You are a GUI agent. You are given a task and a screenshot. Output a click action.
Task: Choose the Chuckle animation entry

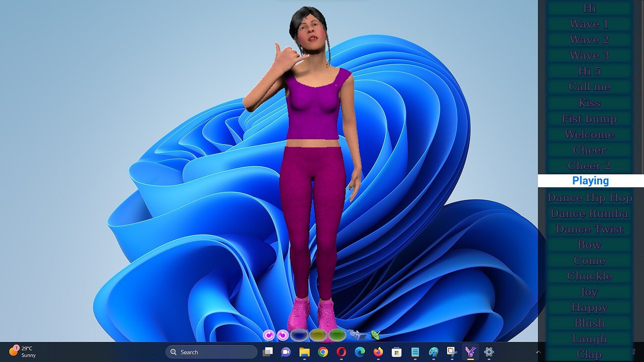click(589, 276)
